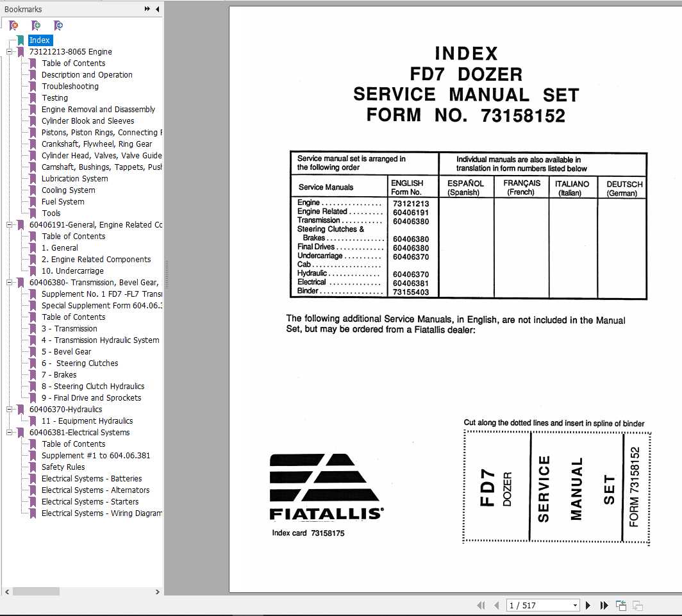Image resolution: width=682 pixels, height=616 pixels.
Task: Click bookmarks panel scroll right arrow
Action: pos(158,592)
